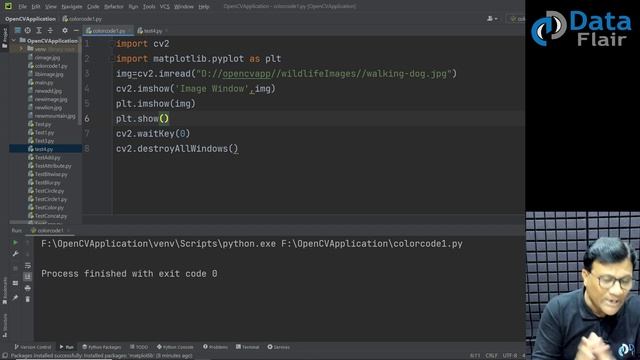Select TestBlur.py in project tree

point(44,182)
